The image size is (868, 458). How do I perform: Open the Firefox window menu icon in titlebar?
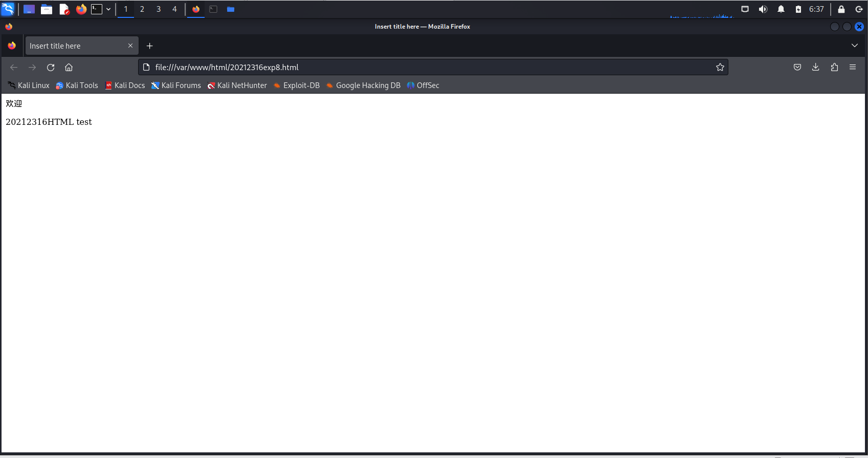click(9, 27)
